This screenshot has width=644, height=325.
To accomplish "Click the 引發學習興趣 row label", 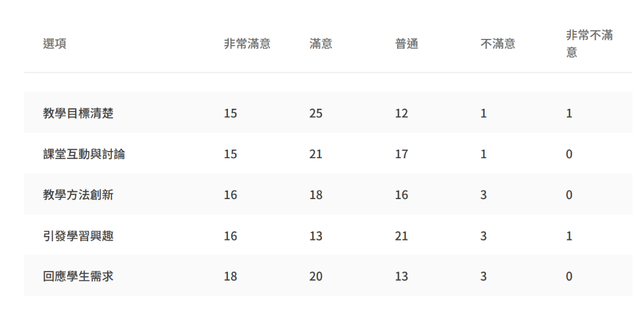I will pyautogui.click(x=78, y=236).
